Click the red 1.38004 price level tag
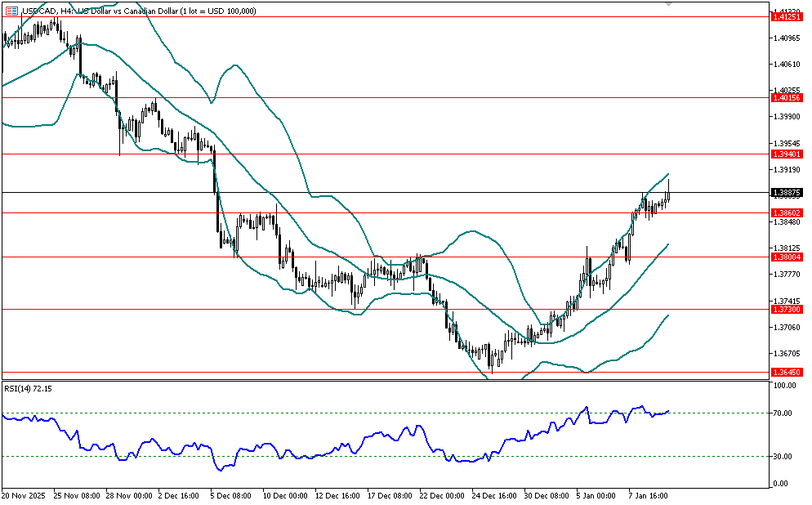Screen dimensions: 812x505 (788, 257)
